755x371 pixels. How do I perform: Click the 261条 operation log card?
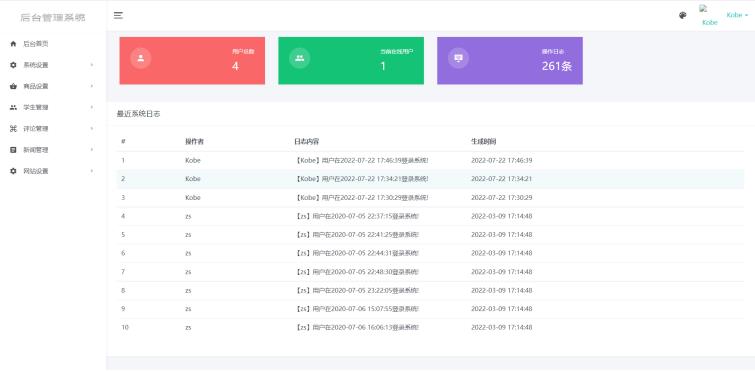[x=510, y=61]
